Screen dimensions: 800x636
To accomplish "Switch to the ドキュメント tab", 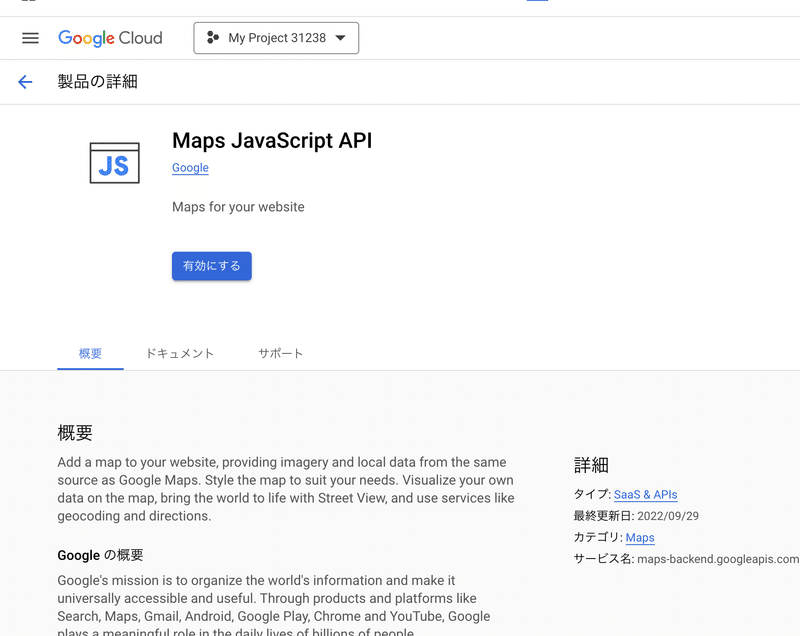I will coord(180,353).
